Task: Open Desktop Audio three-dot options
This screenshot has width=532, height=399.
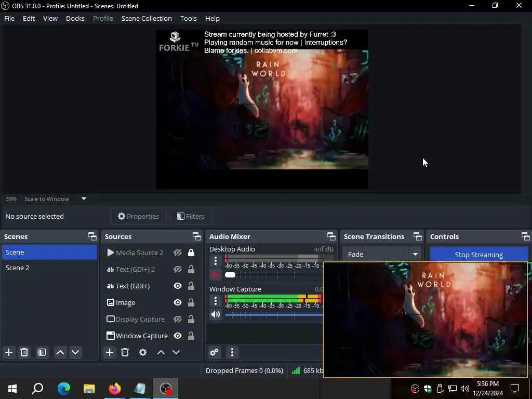Action: click(215, 261)
